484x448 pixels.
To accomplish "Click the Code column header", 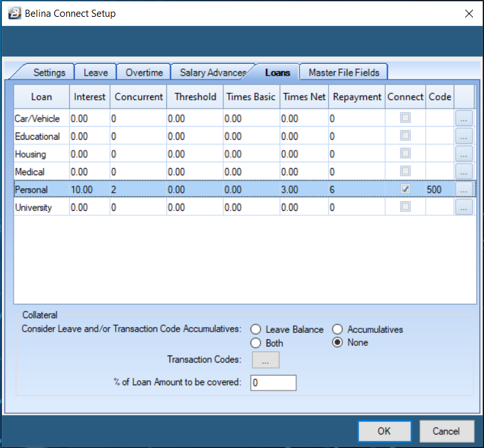I will [x=440, y=97].
